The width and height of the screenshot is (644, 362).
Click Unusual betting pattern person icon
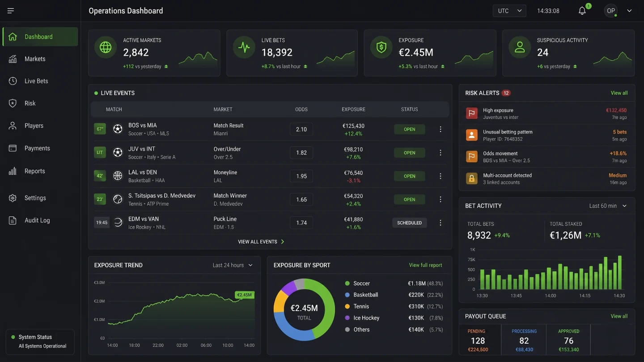coord(471,135)
